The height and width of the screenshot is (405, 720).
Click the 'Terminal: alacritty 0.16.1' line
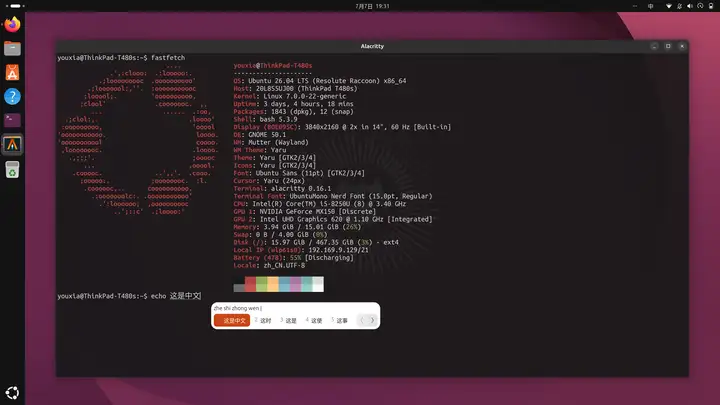[282, 189]
